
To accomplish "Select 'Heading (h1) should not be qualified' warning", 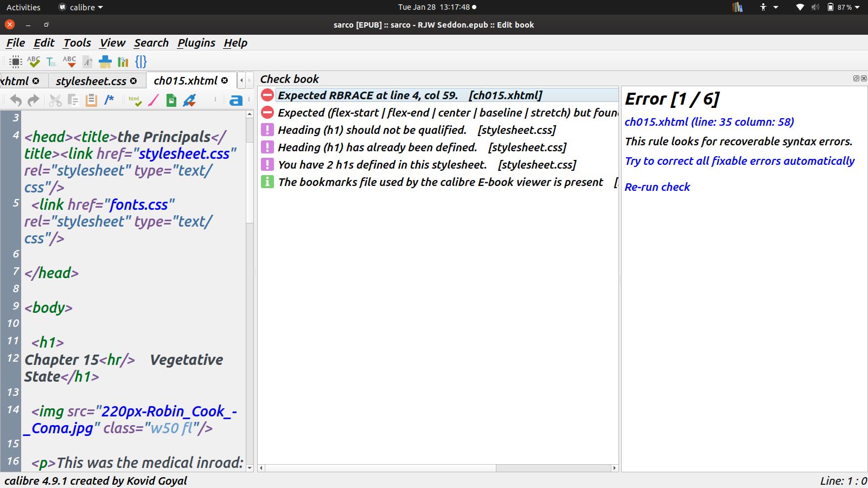I will pos(438,130).
